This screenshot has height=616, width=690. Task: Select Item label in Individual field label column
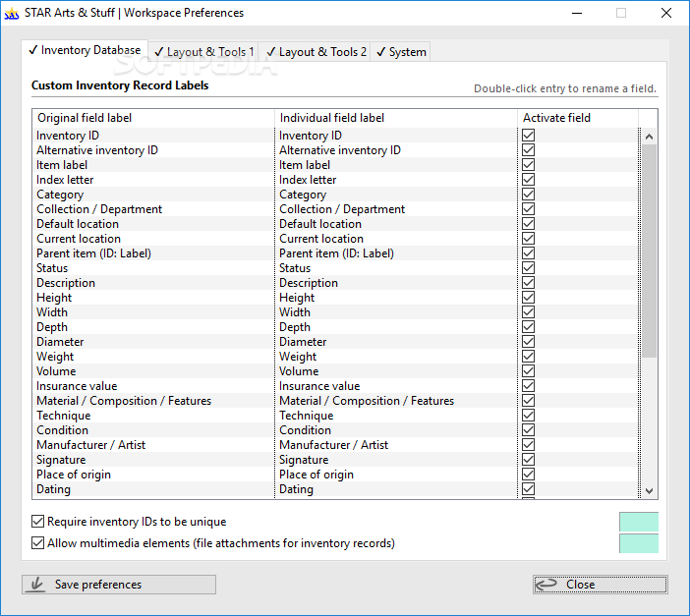305,165
